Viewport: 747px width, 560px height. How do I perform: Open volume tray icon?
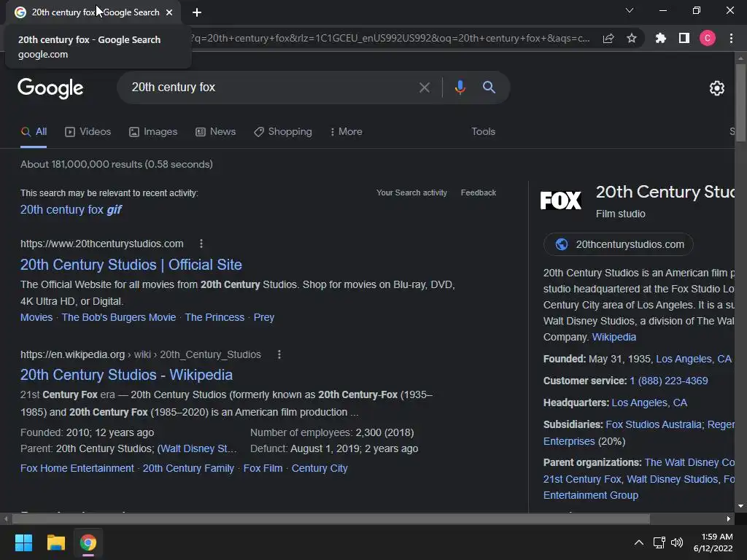676,542
